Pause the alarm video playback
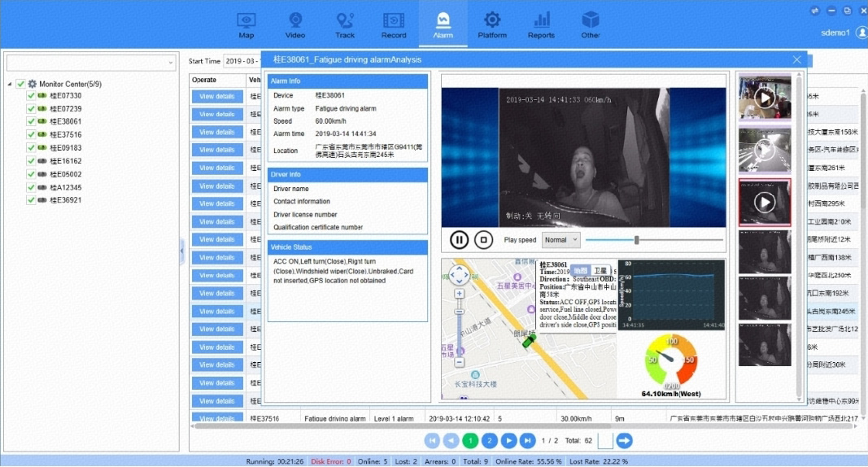The height and width of the screenshot is (467, 868). click(459, 240)
